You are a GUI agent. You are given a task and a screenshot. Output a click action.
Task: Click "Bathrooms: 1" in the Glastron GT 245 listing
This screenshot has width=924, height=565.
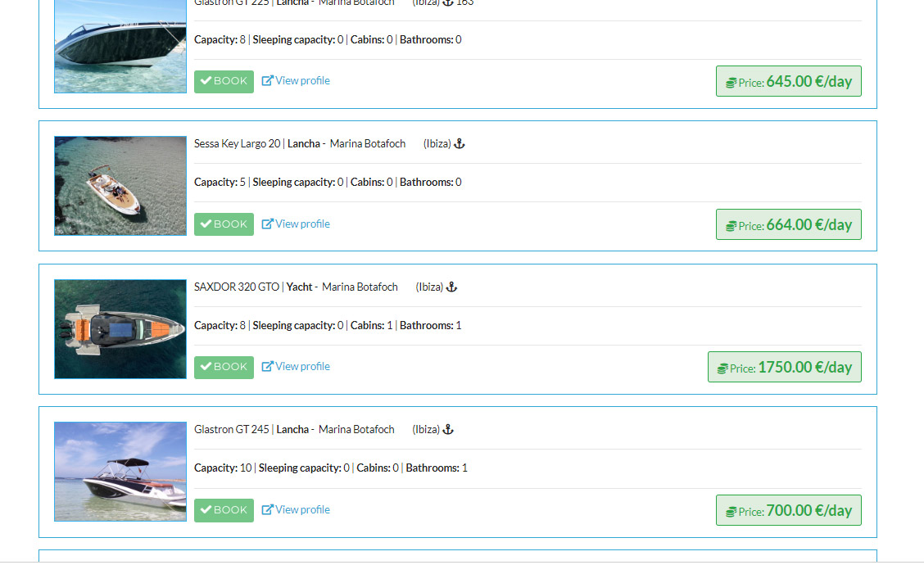click(x=437, y=468)
